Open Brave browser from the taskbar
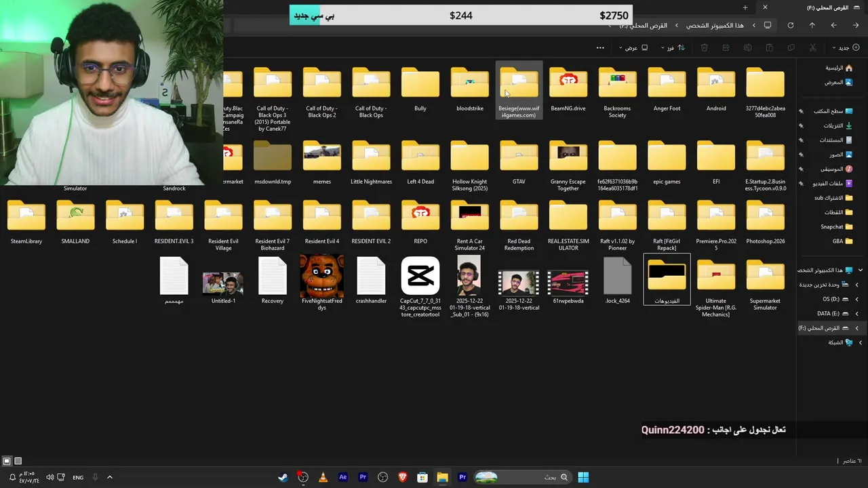This screenshot has width=868, height=488. click(x=403, y=477)
